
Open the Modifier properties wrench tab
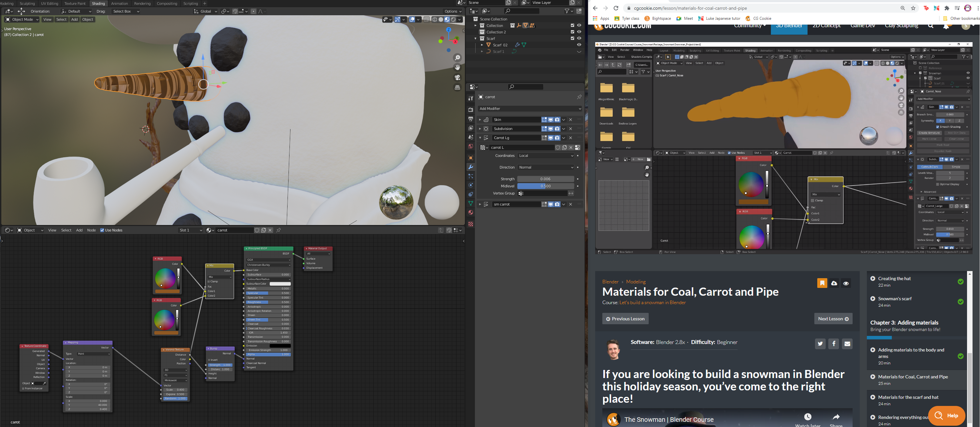[471, 167]
